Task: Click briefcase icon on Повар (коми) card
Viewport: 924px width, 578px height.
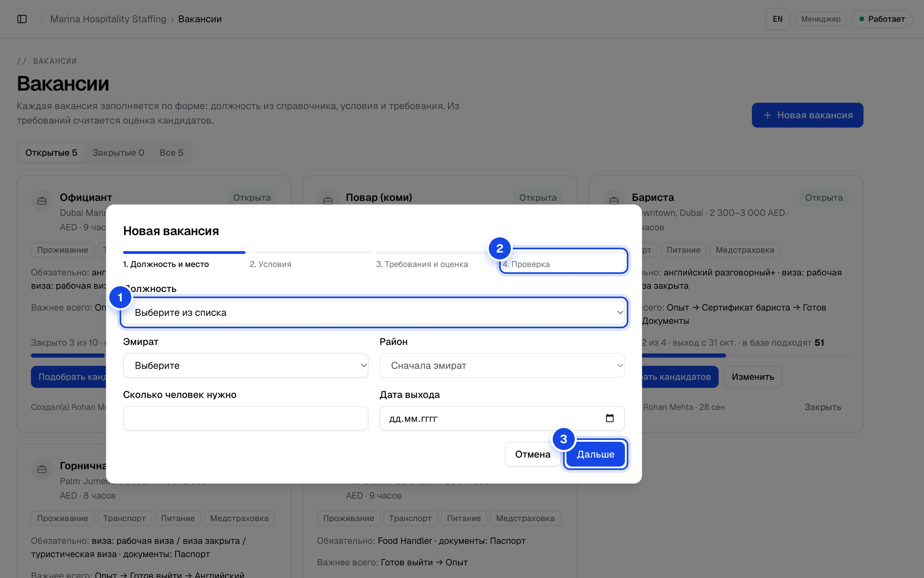Action: tap(328, 199)
